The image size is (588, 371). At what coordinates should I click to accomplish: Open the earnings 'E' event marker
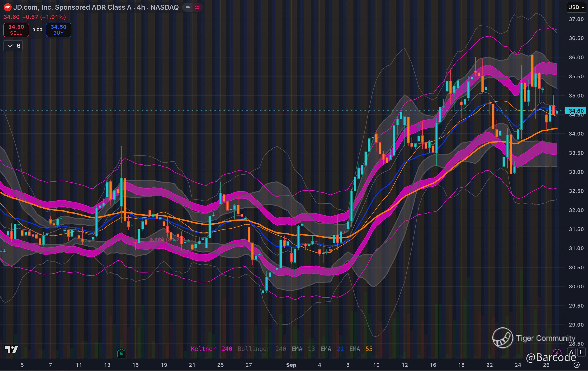121,353
